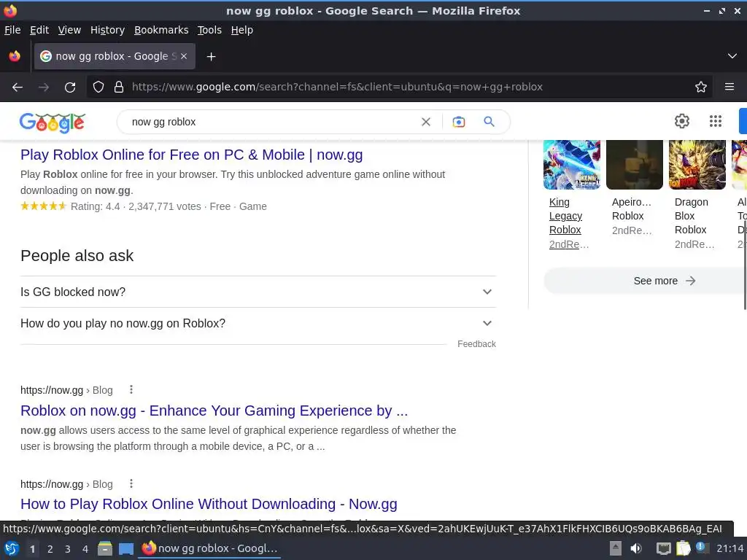Open the Help menu

tap(242, 30)
